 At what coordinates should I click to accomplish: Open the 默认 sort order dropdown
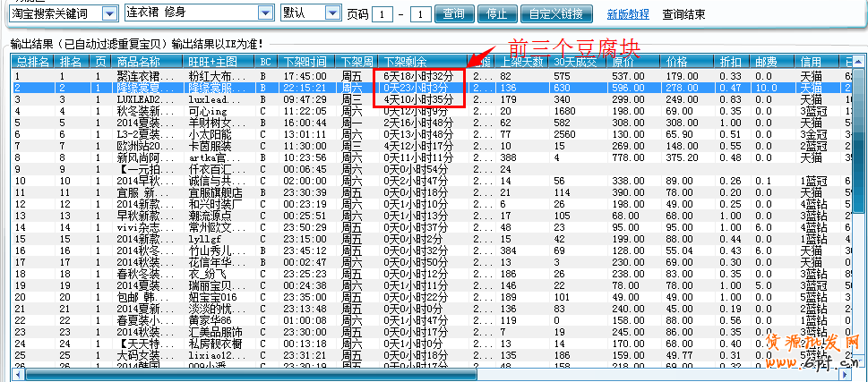[x=332, y=13]
